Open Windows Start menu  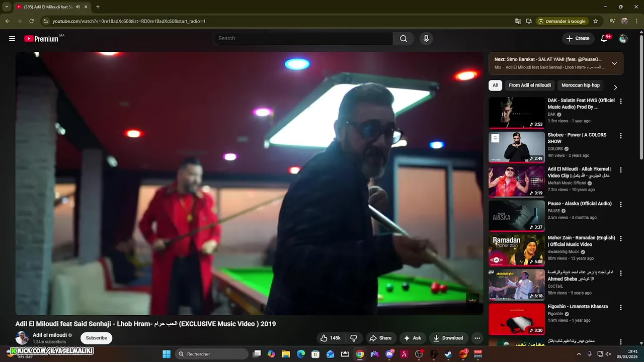tap(167, 354)
